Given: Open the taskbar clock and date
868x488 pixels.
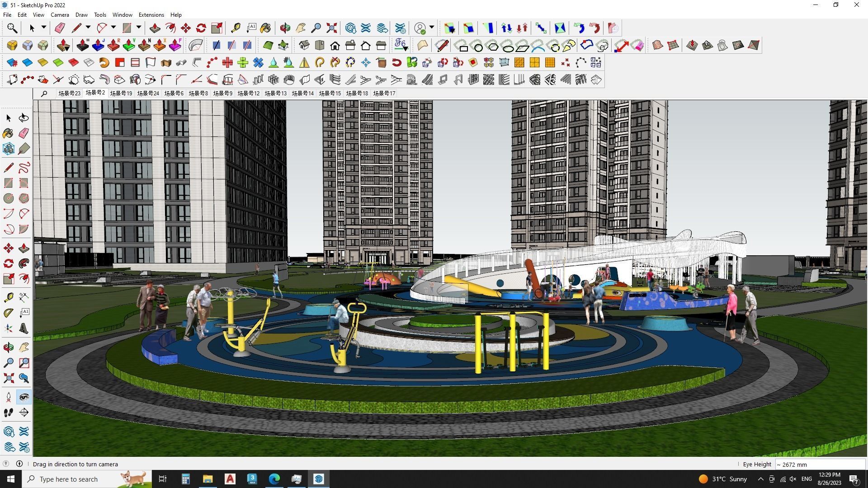Looking at the screenshot, I should coord(829,479).
